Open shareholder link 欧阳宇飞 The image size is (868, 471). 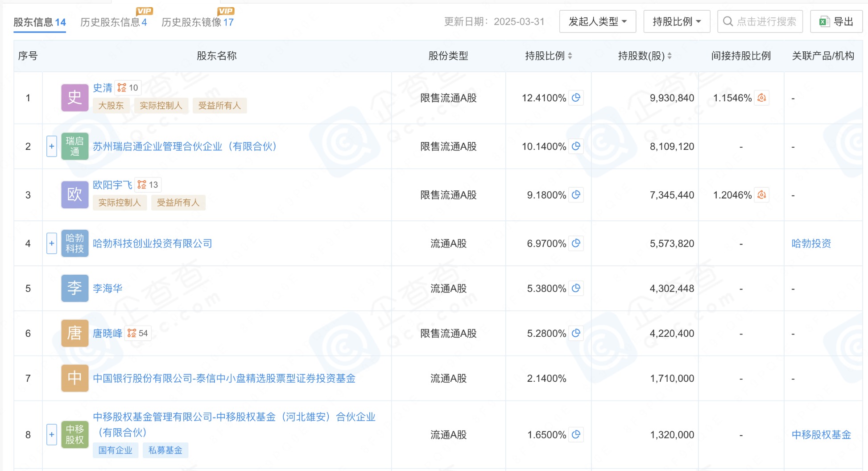112,185
